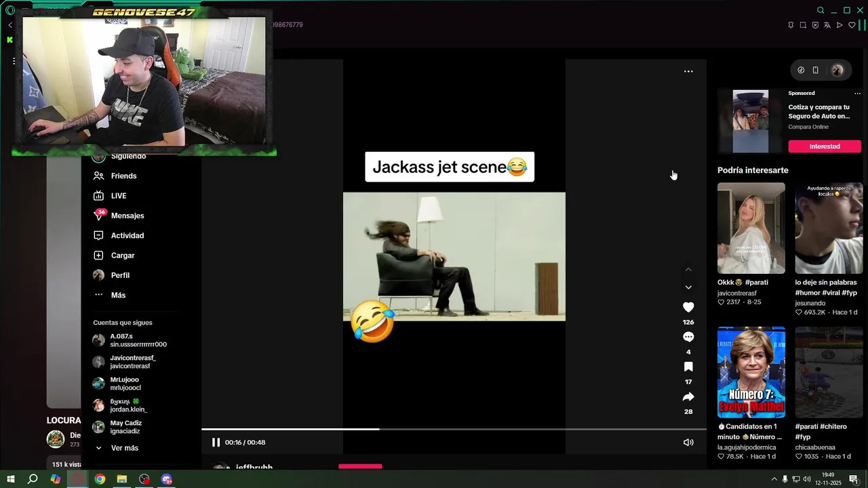This screenshot has height=488, width=868.
Task: Go to the previous video with up chevron
Action: click(x=688, y=270)
